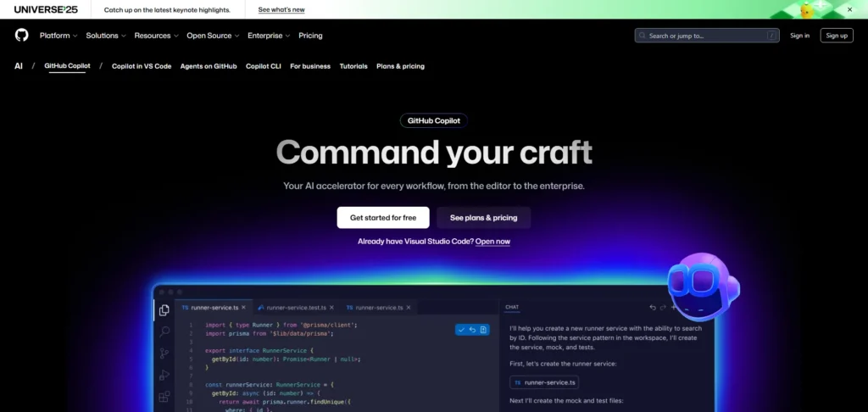Open the runner-service.ts file chip in chat
The image size is (868, 412).
544,382
